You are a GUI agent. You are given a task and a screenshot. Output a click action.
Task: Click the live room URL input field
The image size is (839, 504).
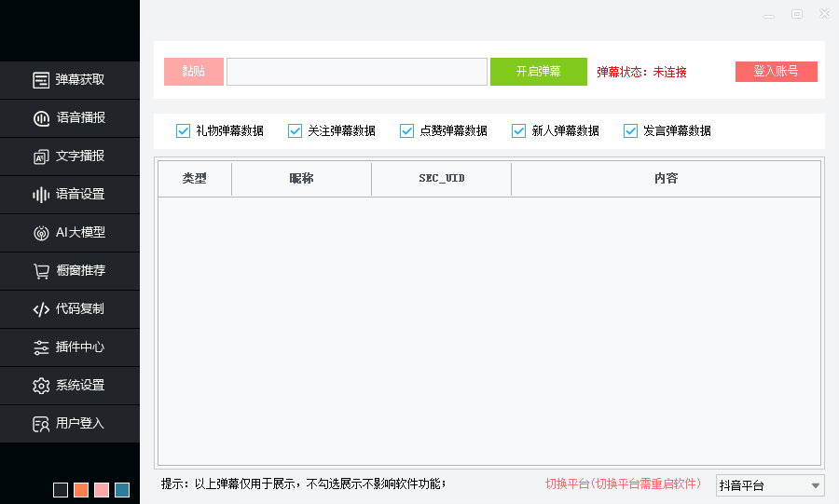click(356, 72)
